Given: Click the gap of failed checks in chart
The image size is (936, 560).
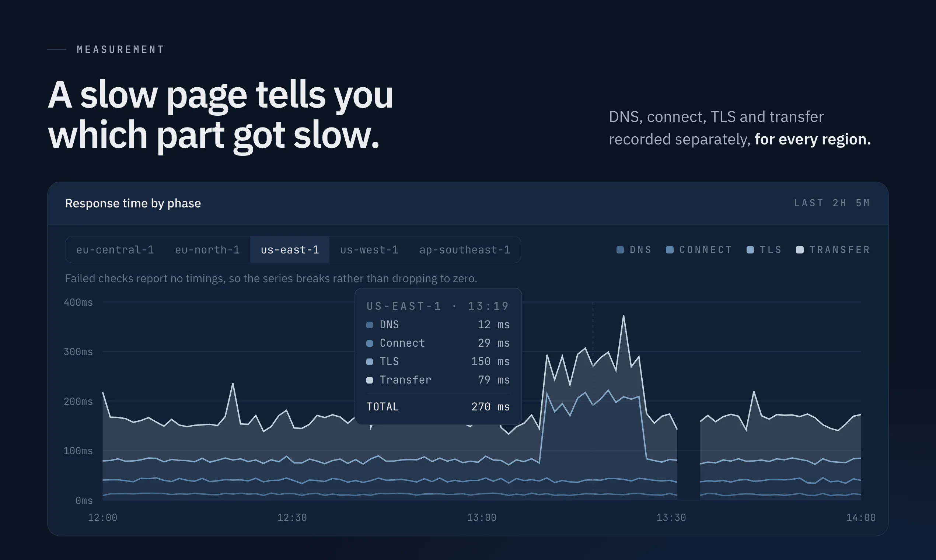Looking at the screenshot, I should 689,464.
